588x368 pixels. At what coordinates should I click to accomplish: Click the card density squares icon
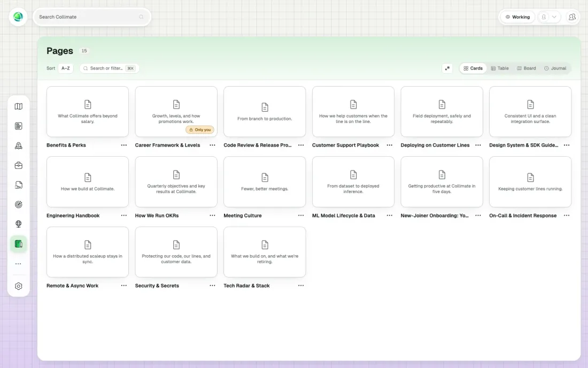click(447, 68)
